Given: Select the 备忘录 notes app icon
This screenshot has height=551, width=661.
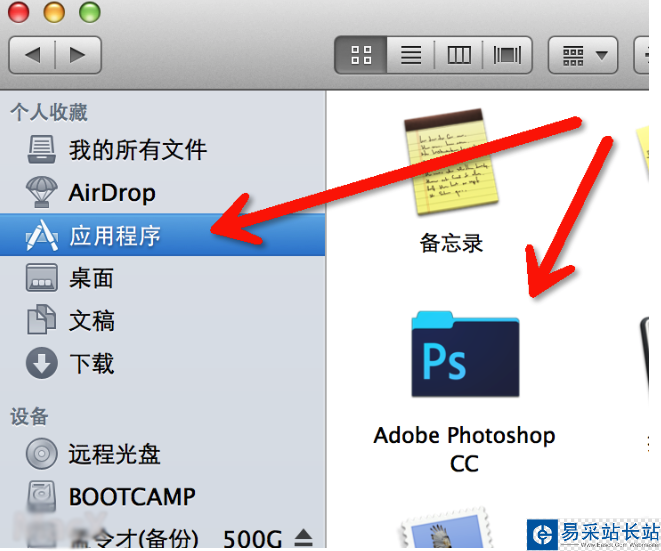Looking at the screenshot, I should 451,162.
